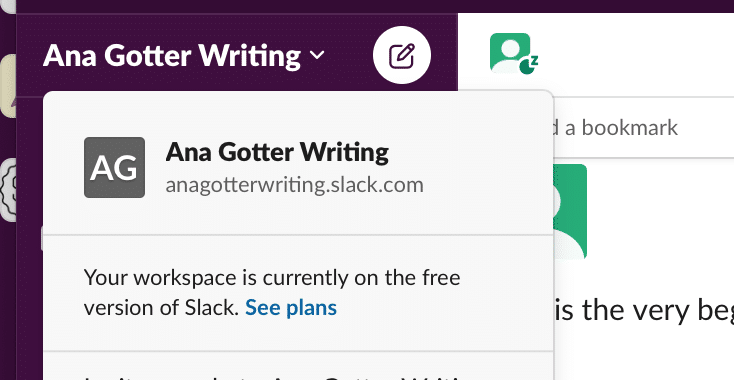The width and height of the screenshot is (734, 380).
Task: Switch to the beige workspace tile in left rail
Action: pyautogui.click(x=8, y=86)
